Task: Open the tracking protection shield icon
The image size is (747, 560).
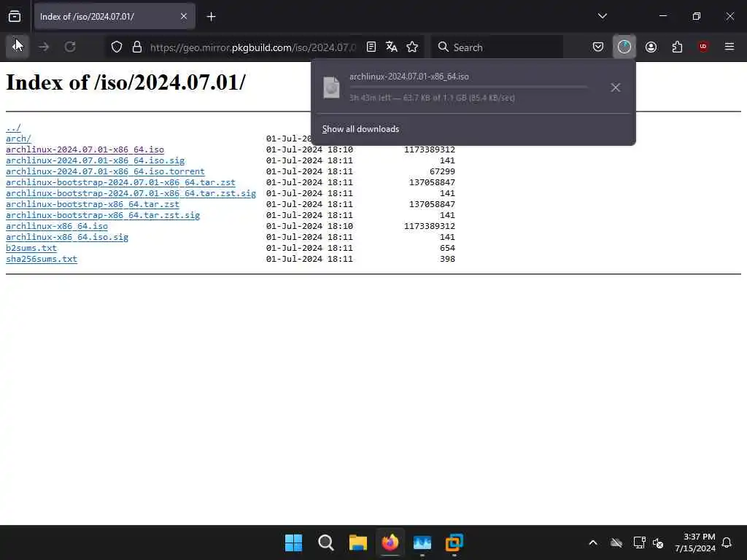Action: tap(117, 47)
